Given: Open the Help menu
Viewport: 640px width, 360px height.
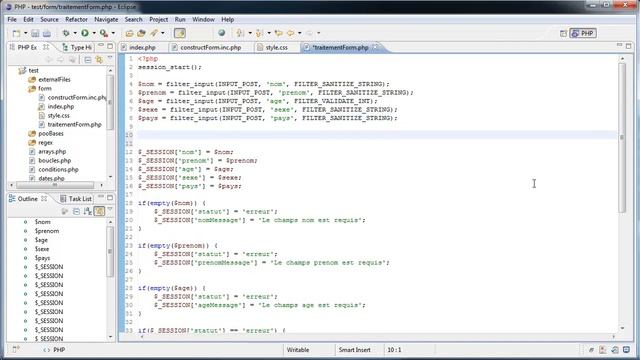Looking at the screenshot, I should (228, 19).
